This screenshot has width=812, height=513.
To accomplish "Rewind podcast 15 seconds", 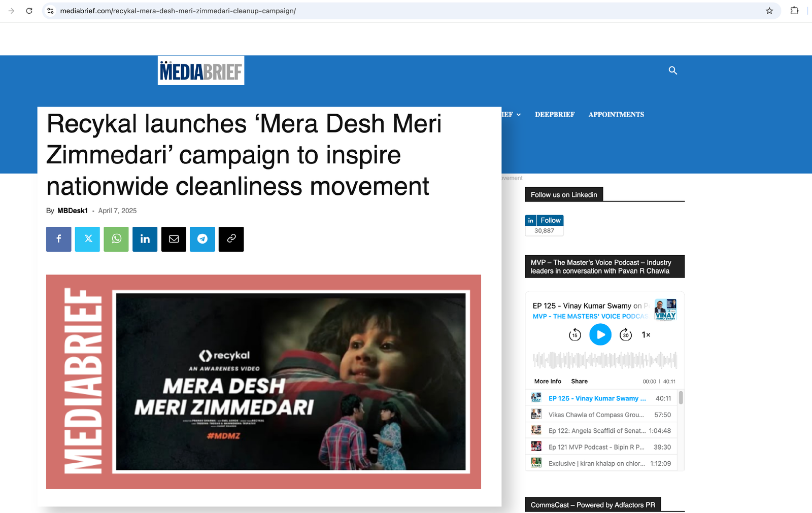I will pyautogui.click(x=575, y=335).
